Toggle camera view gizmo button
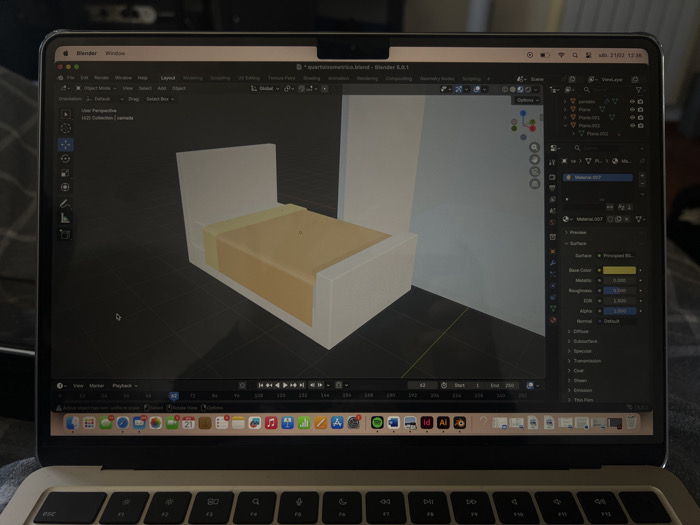Image resolution: width=700 pixels, height=525 pixels. click(x=534, y=172)
